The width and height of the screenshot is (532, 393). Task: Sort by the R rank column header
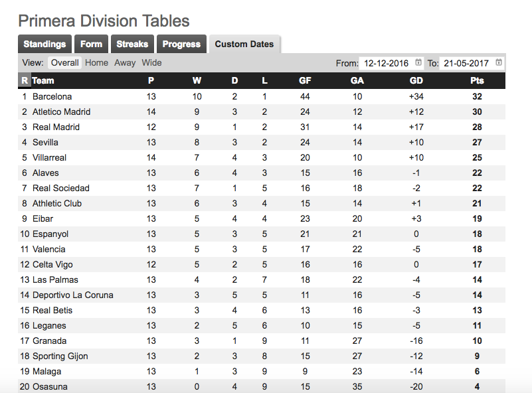(x=25, y=81)
